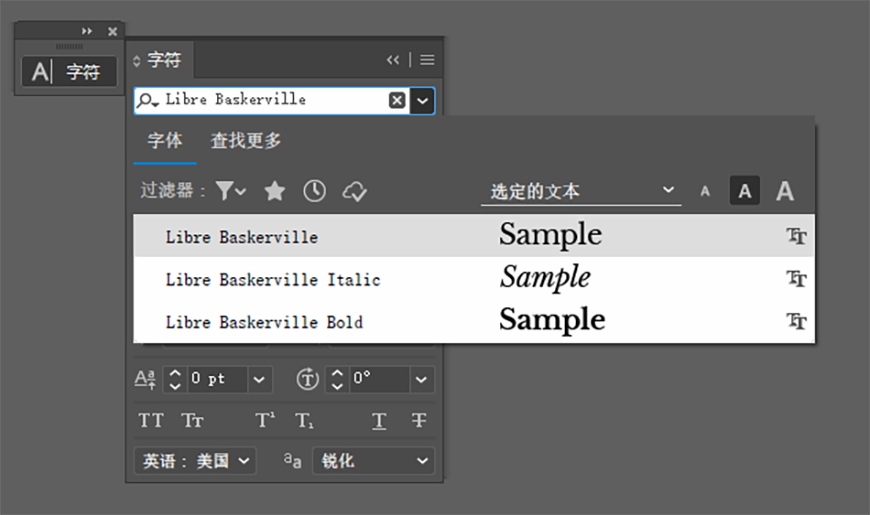The width and height of the screenshot is (870, 515).
Task: Decrease character rotation with down arrow
Action: (337, 386)
